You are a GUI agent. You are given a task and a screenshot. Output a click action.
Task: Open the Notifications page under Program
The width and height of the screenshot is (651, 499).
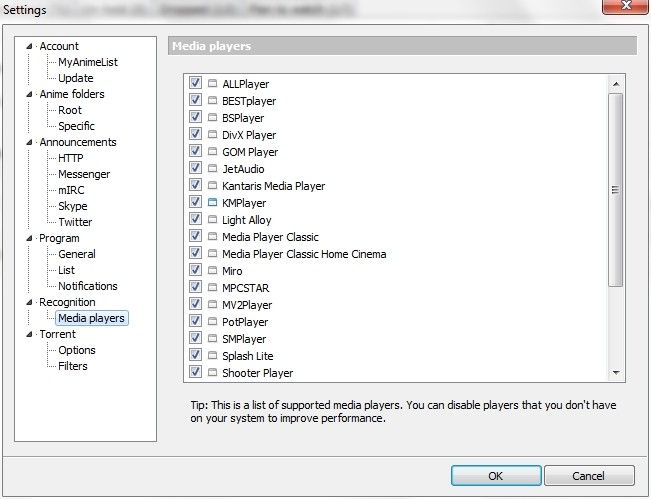coord(88,286)
